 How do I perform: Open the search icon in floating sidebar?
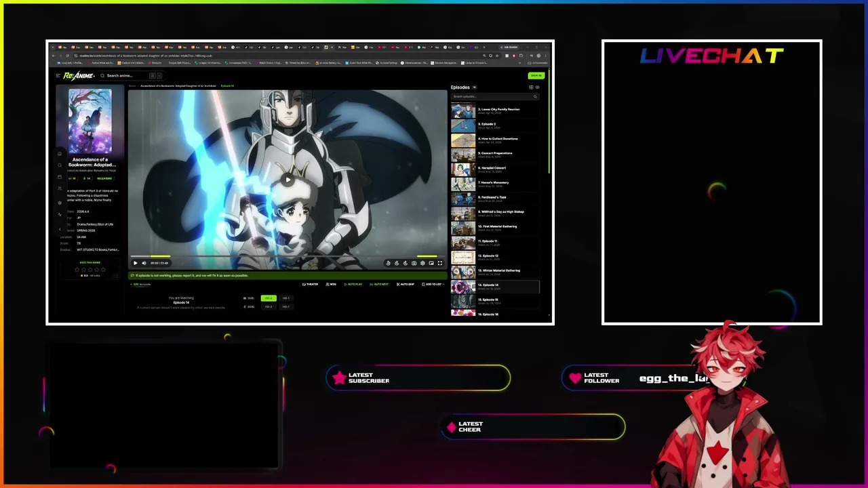(60, 165)
